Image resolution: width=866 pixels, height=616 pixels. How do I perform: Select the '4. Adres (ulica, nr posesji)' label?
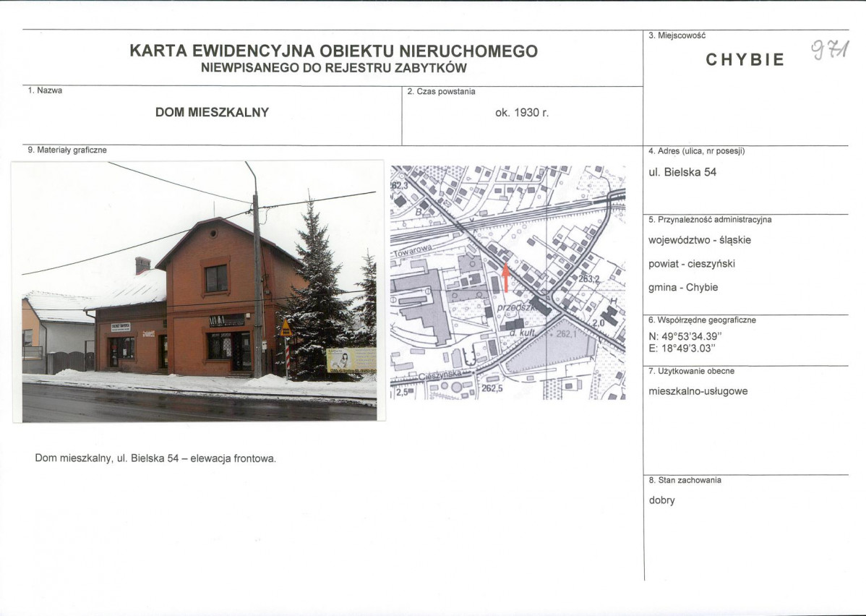click(696, 151)
